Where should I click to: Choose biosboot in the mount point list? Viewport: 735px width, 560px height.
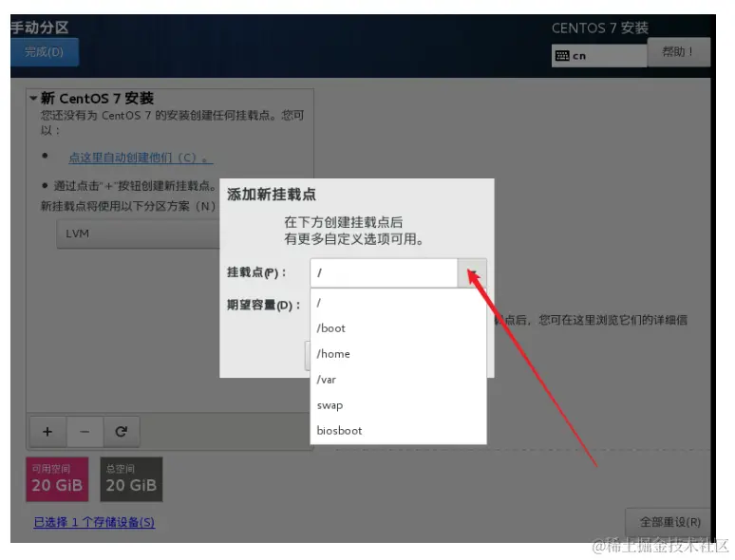(x=399, y=430)
